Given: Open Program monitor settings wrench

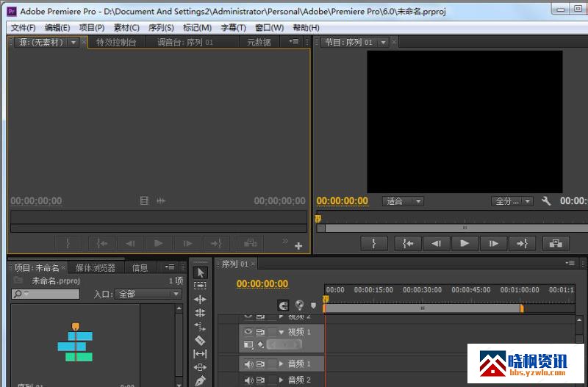Looking at the screenshot, I should [546, 200].
